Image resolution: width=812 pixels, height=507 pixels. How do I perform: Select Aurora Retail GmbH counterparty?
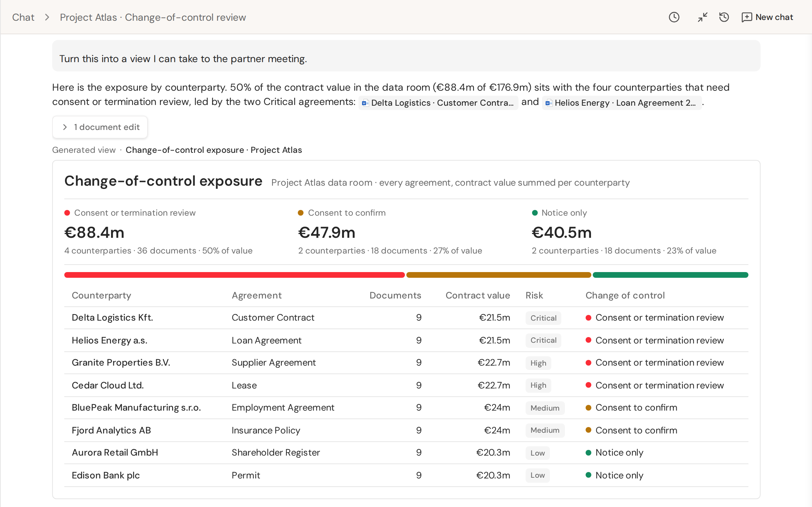tap(115, 452)
